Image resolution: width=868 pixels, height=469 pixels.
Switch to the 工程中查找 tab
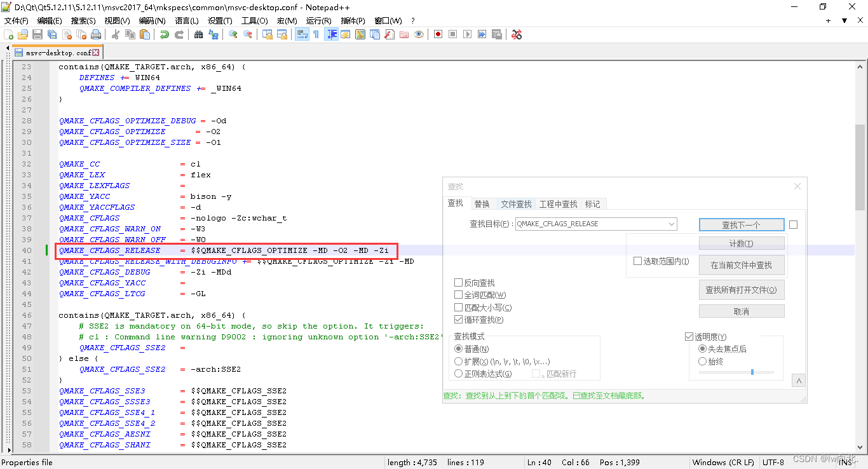pos(558,204)
